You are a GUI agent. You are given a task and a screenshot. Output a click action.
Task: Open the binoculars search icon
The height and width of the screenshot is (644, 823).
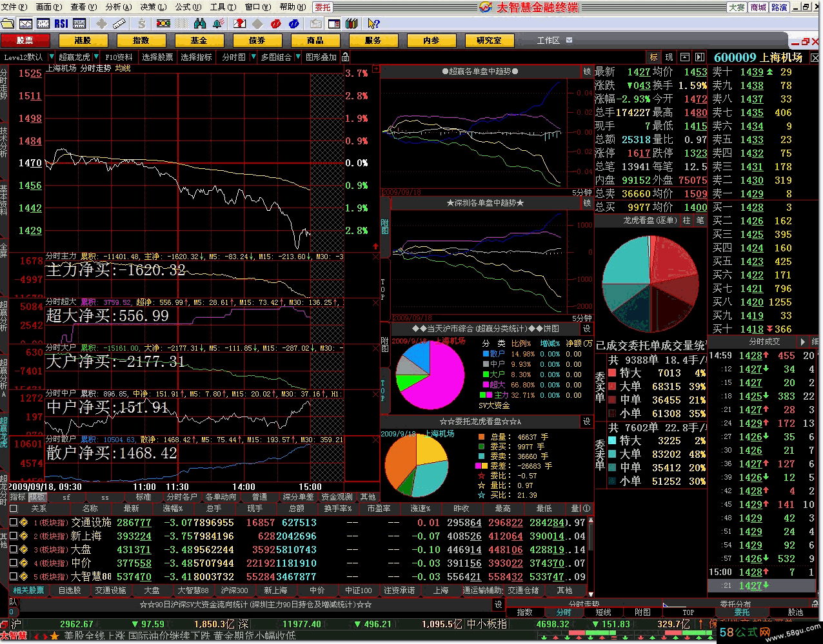pos(200,24)
